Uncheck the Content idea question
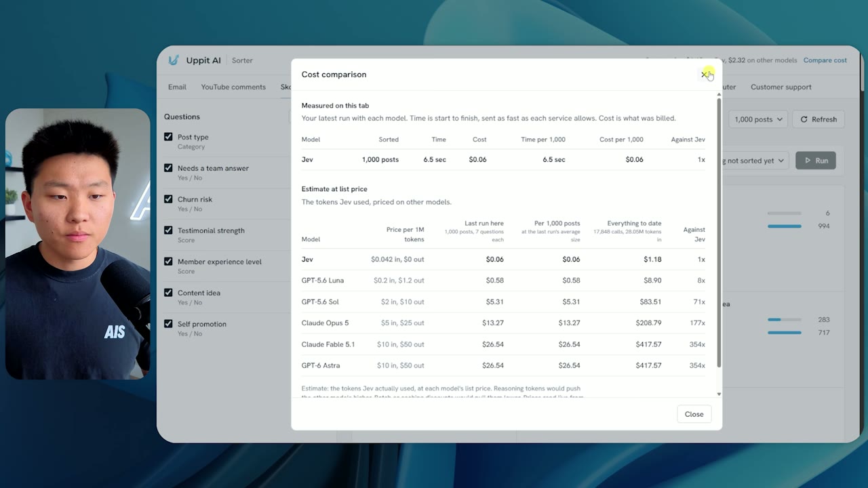 [168, 293]
